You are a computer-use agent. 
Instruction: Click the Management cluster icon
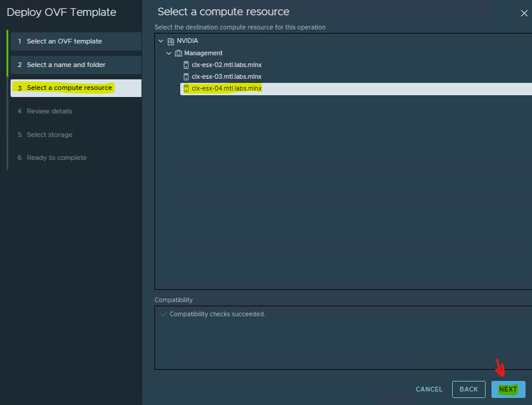[179, 53]
